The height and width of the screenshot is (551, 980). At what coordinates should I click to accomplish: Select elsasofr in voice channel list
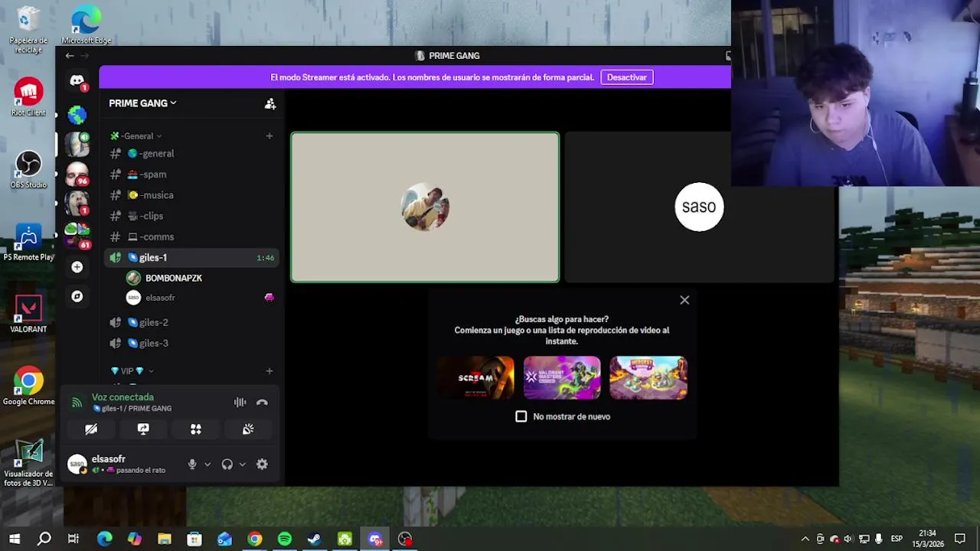(x=199, y=298)
